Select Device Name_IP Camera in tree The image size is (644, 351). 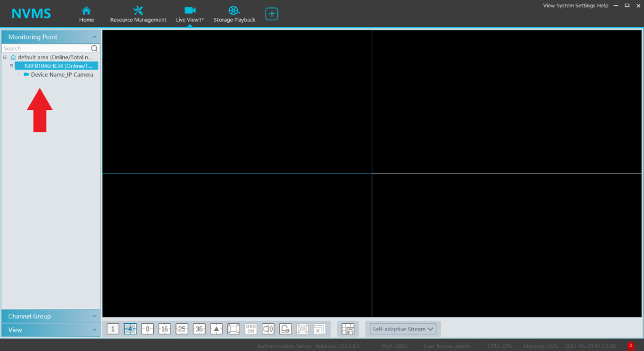62,75
